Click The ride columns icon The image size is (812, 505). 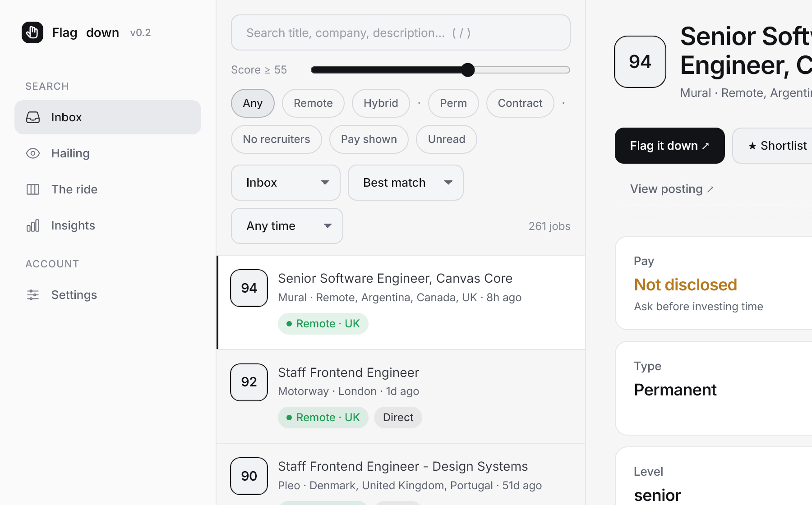click(x=33, y=189)
